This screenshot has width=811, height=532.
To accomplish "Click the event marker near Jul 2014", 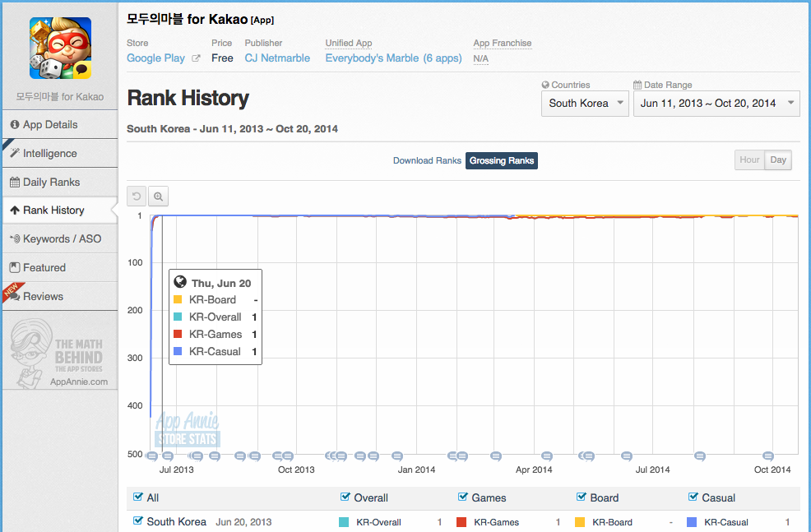I will (x=627, y=456).
